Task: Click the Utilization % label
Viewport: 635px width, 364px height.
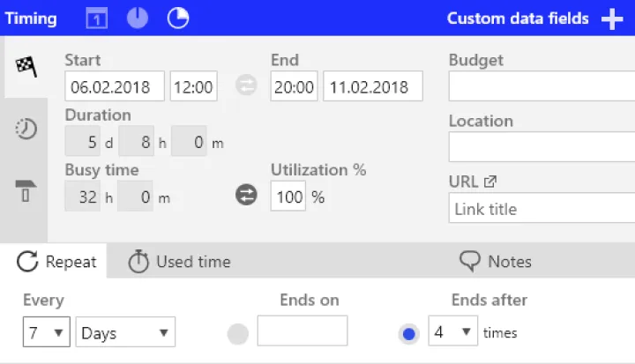Action: 318,169
